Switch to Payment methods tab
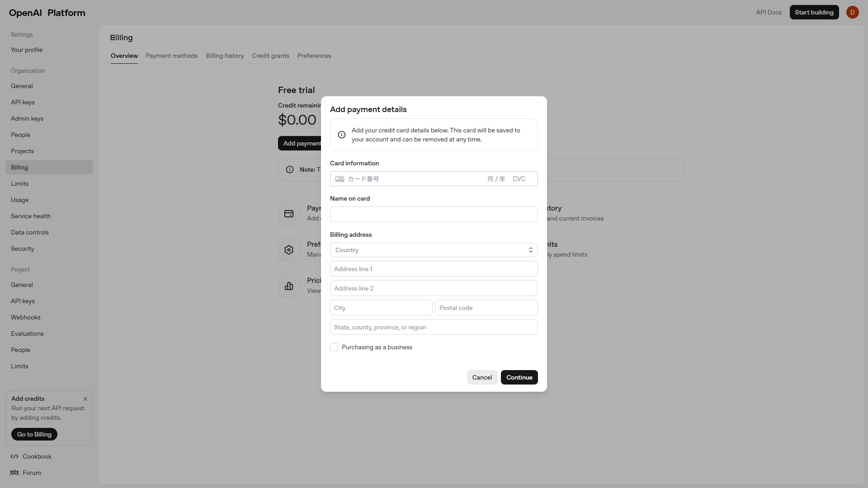Screen dimensions: 868x488 tap(171, 56)
